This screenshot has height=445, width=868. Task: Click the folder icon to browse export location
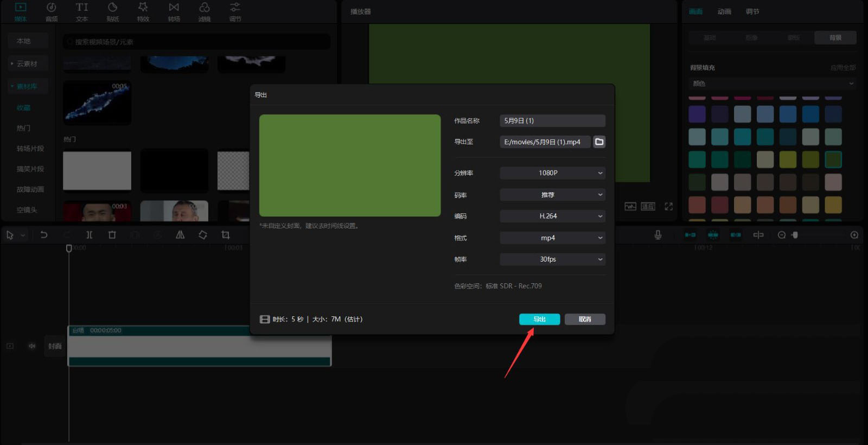[599, 142]
